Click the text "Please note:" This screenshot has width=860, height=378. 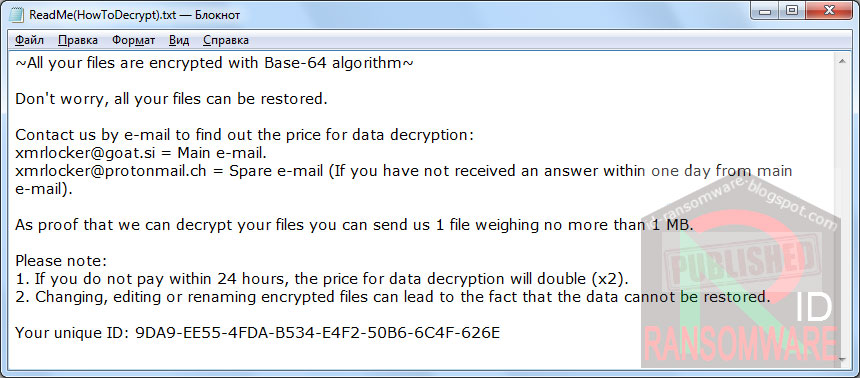[x=61, y=261]
